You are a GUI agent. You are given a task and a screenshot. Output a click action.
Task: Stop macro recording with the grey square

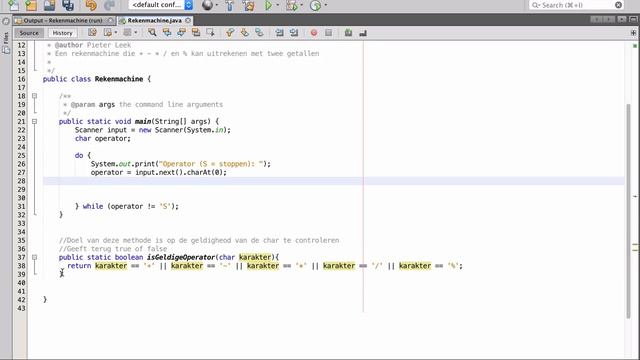click(329, 33)
